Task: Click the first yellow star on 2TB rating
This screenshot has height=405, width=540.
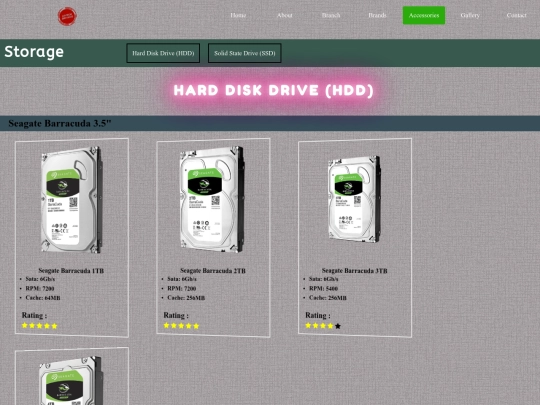Action: pos(166,325)
